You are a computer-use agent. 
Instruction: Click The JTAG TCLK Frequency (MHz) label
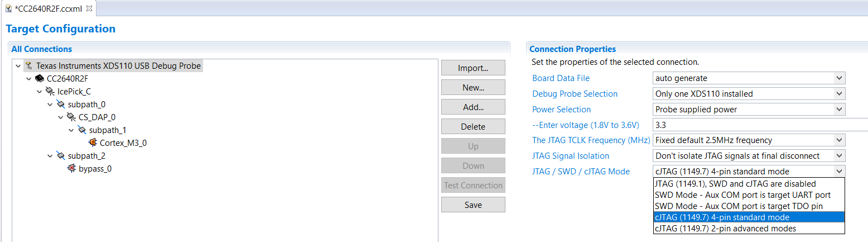[x=591, y=140]
